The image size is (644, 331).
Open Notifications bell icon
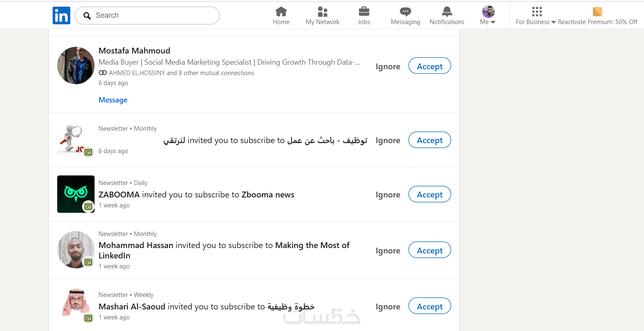tap(447, 12)
